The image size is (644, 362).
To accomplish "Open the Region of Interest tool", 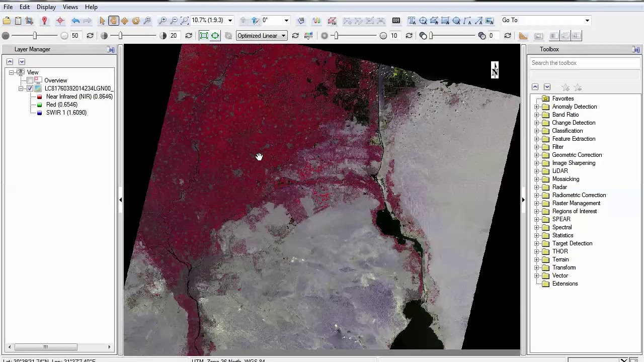I will click(x=332, y=21).
